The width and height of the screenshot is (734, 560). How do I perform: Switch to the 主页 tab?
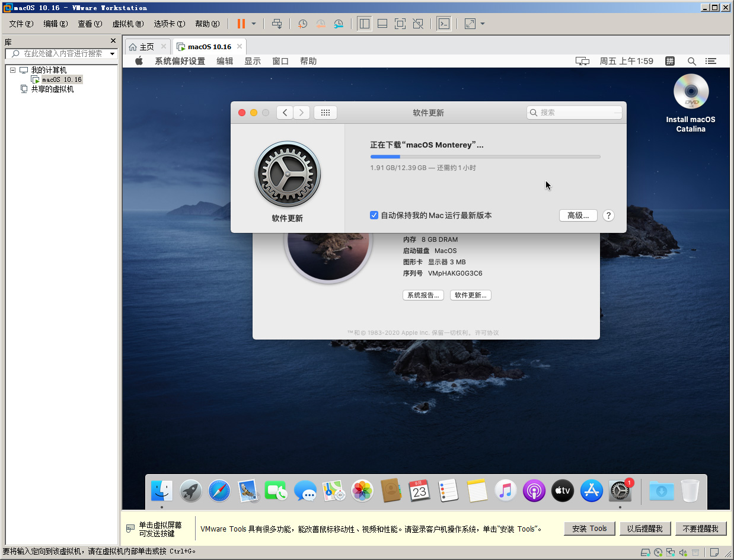(x=146, y=47)
